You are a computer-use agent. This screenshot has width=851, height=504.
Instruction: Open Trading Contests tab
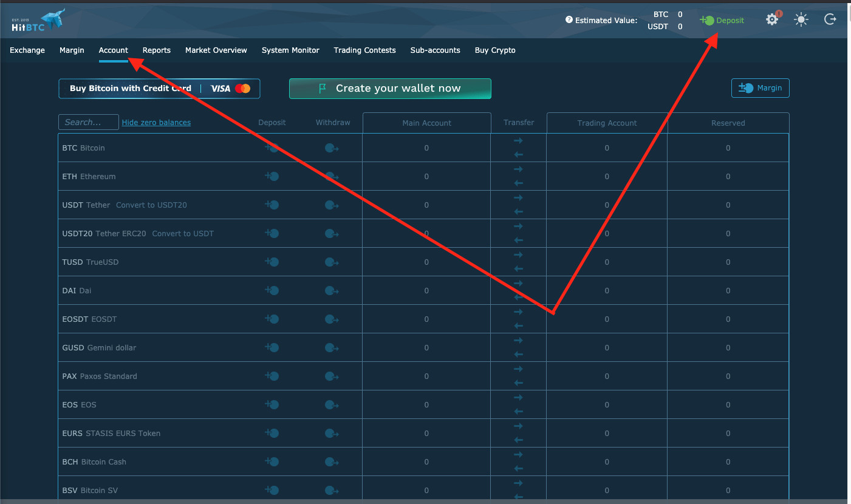point(364,50)
